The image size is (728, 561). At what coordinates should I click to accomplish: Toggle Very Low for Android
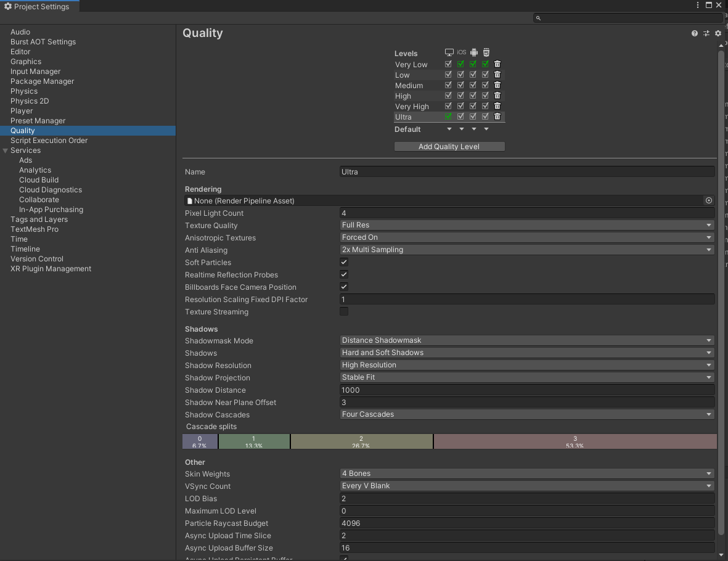473,63
